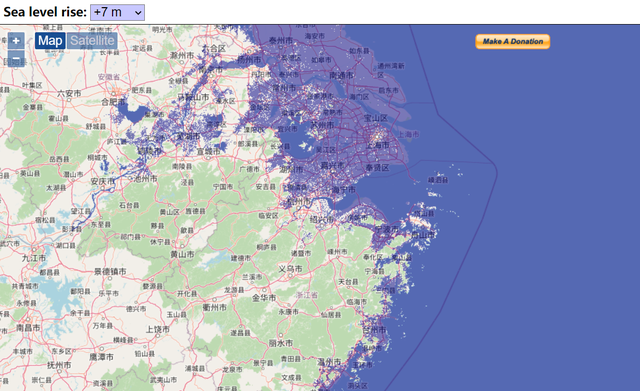Click the 肥东县 county label
Viewport: 640px width, 391px height.
click(142, 90)
